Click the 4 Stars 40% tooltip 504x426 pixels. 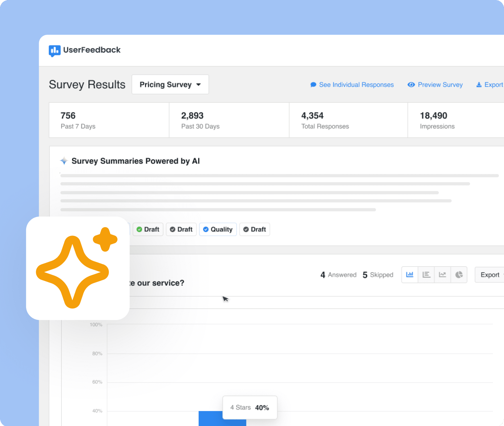click(250, 407)
